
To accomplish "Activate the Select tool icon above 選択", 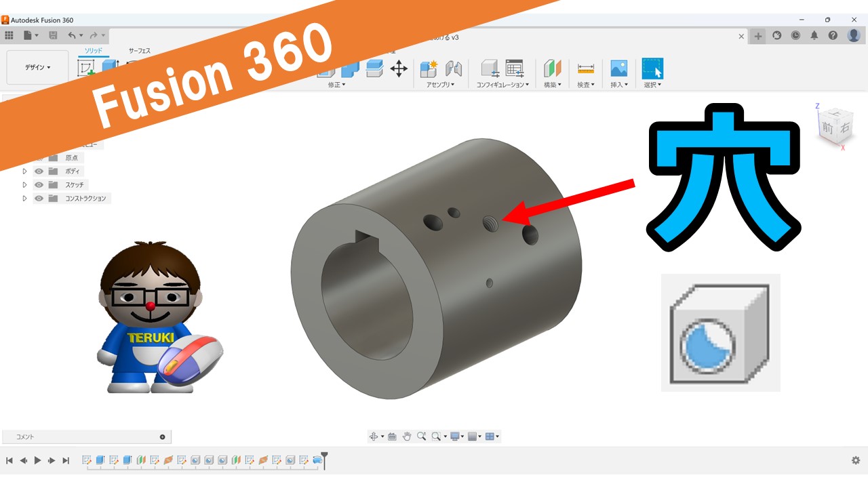I will (x=652, y=68).
